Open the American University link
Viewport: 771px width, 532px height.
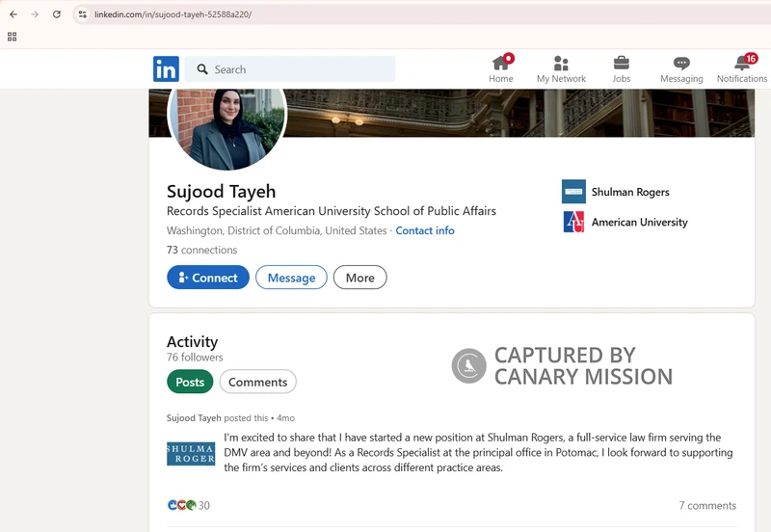point(640,223)
